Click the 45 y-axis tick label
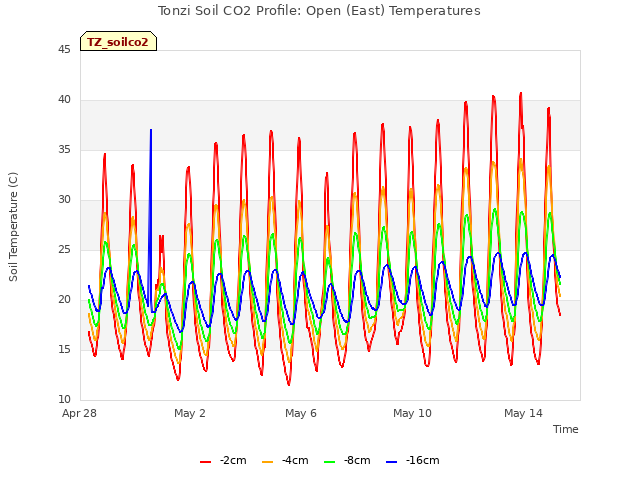640x480 pixels. tap(64, 50)
